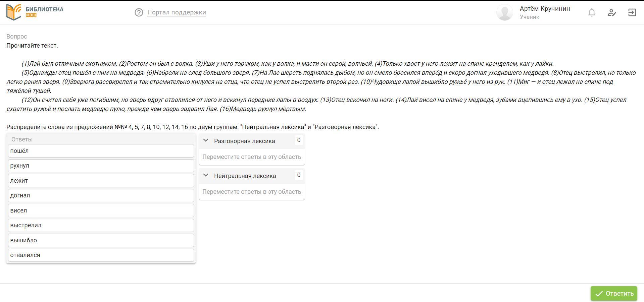Click the Разговорная лексика drop area

tap(252, 157)
